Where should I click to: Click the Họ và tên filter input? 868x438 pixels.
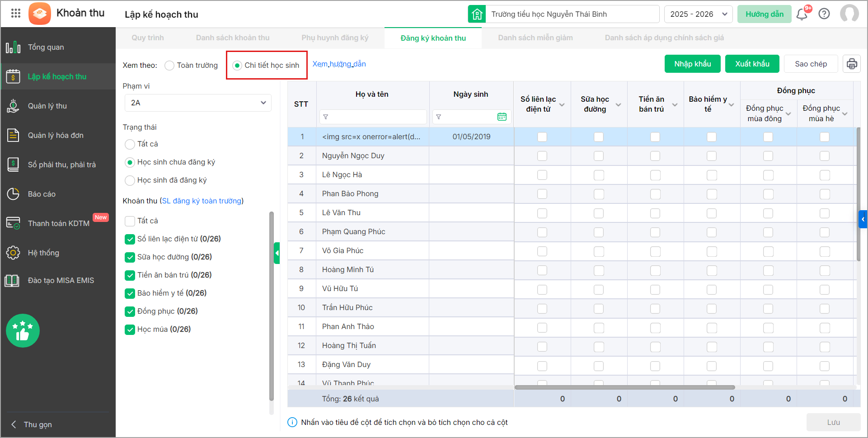tap(373, 117)
